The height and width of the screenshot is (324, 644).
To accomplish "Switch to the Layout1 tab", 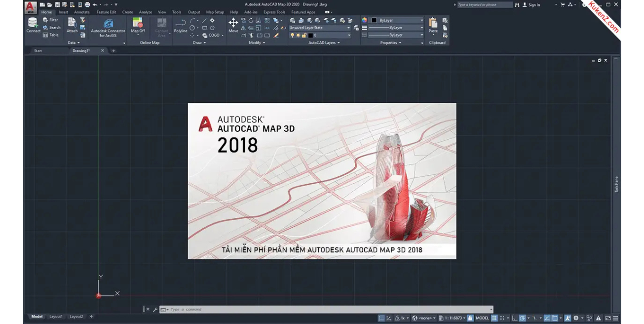I will point(56,317).
